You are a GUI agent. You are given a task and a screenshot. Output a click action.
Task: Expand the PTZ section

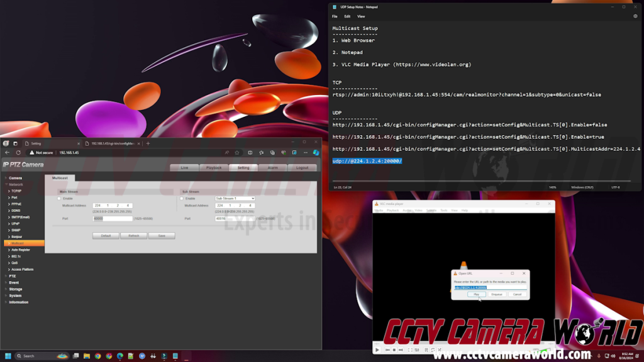click(13, 277)
